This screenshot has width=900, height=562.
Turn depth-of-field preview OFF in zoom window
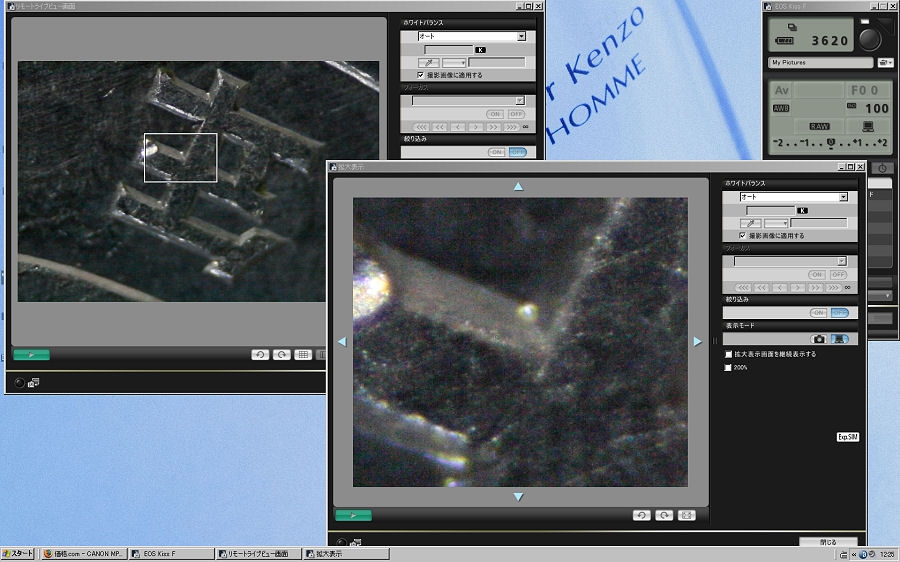click(839, 313)
